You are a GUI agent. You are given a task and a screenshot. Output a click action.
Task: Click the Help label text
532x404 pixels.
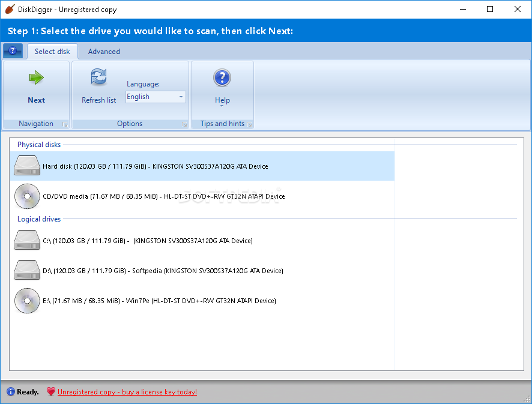tap(222, 100)
